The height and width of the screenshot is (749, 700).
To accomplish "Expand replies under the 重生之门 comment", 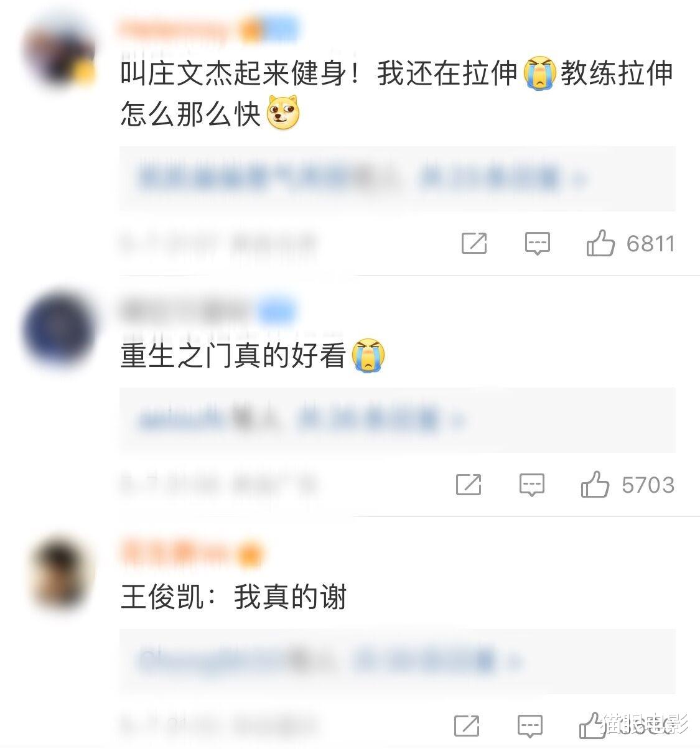I will (x=397, y=420).
